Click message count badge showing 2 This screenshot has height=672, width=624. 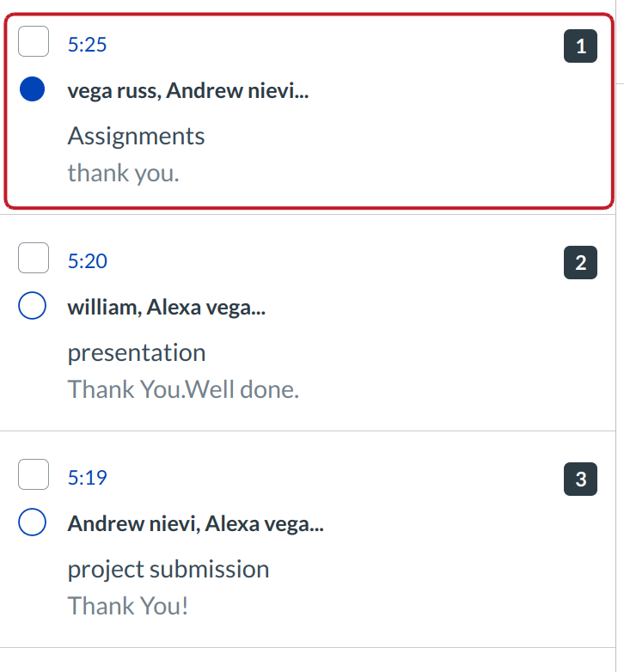(580, 263)
